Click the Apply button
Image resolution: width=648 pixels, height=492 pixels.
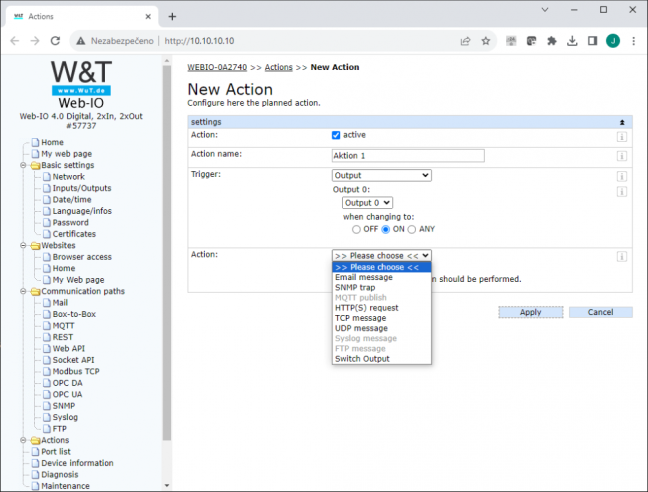(x=531, y=312)
